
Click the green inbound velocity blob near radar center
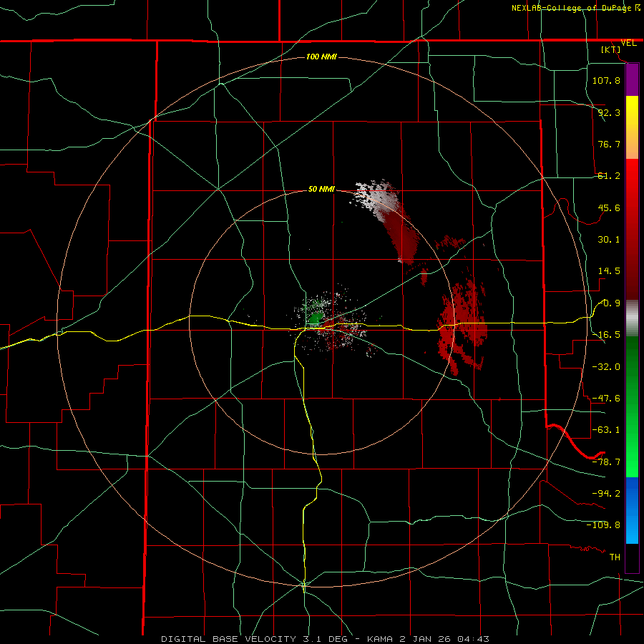pos(316,318)
